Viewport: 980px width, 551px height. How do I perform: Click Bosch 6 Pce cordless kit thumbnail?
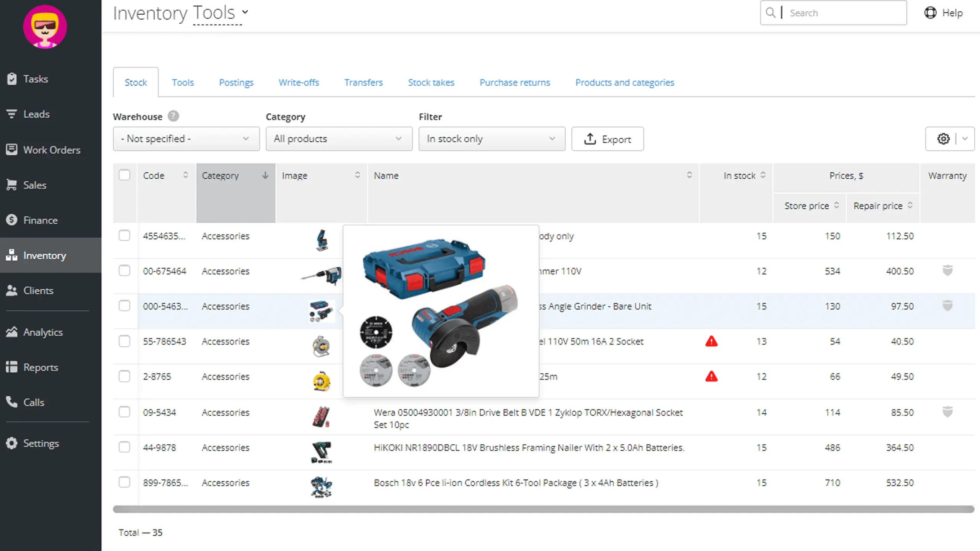pos(321,487)
